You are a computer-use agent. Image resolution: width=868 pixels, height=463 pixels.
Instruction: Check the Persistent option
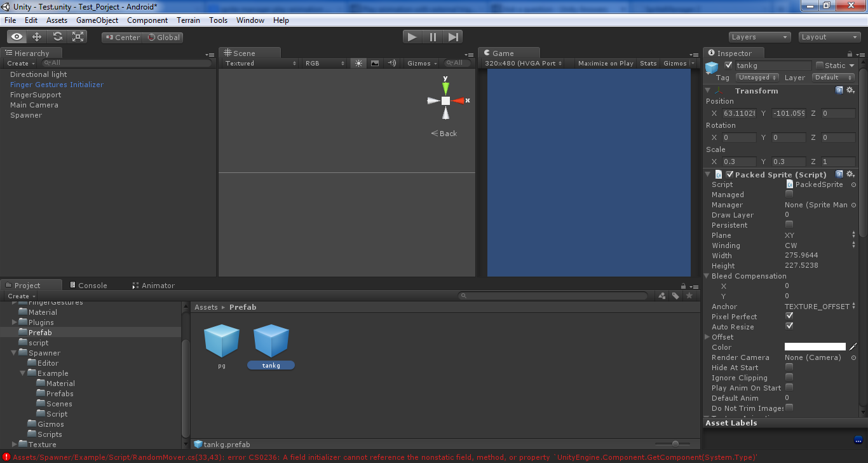(789, 225)
